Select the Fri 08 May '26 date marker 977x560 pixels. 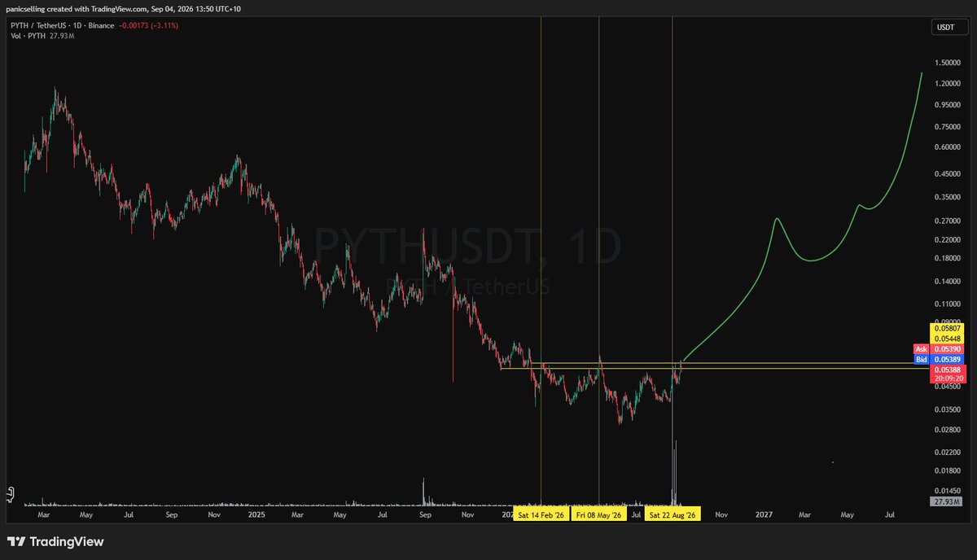click(598, 515)
